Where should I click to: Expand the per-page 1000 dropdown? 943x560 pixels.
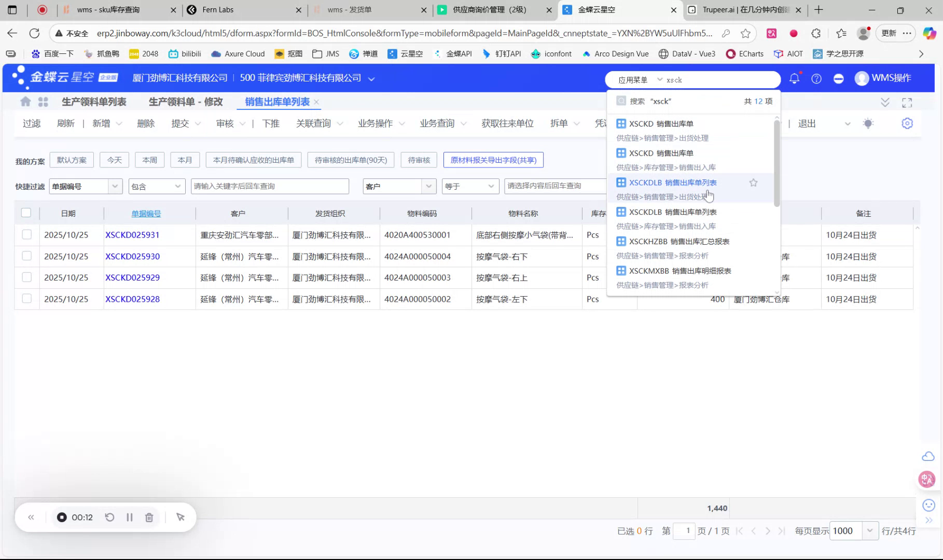click(870, 531)
